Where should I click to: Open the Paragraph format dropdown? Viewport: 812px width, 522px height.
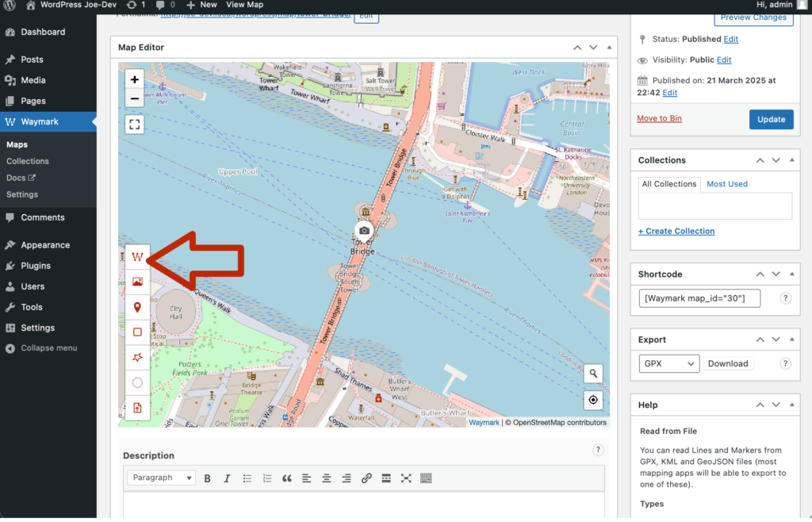tap(162, 478)
